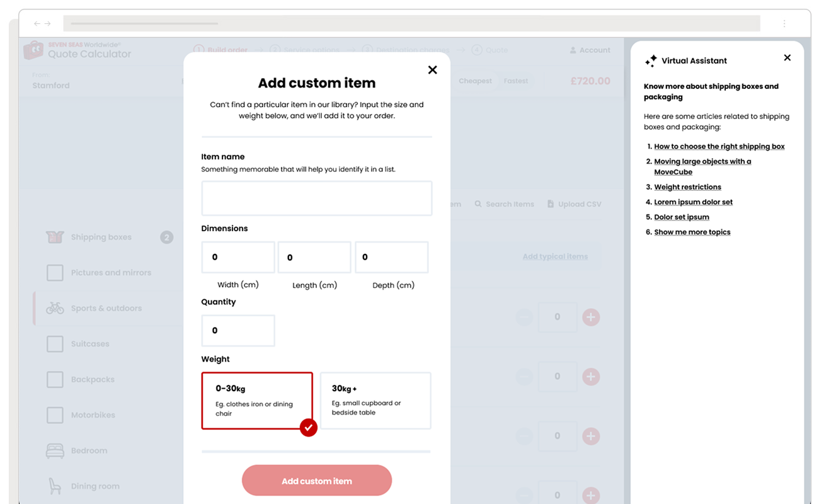819x504 pixels.
Task: Click the Bedroom category icon
Action: [55, 450]
